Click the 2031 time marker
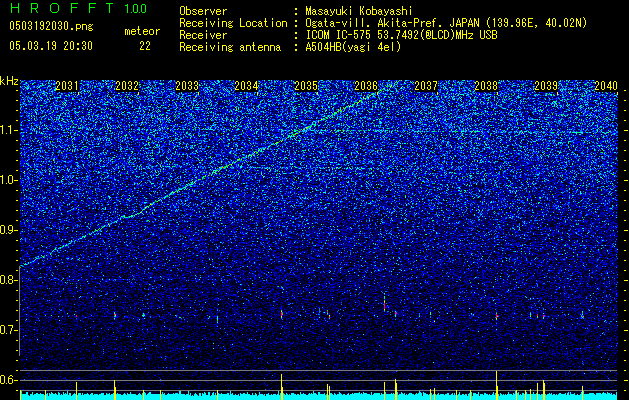The height and width of the screenshot is (400, 629). 67,86
